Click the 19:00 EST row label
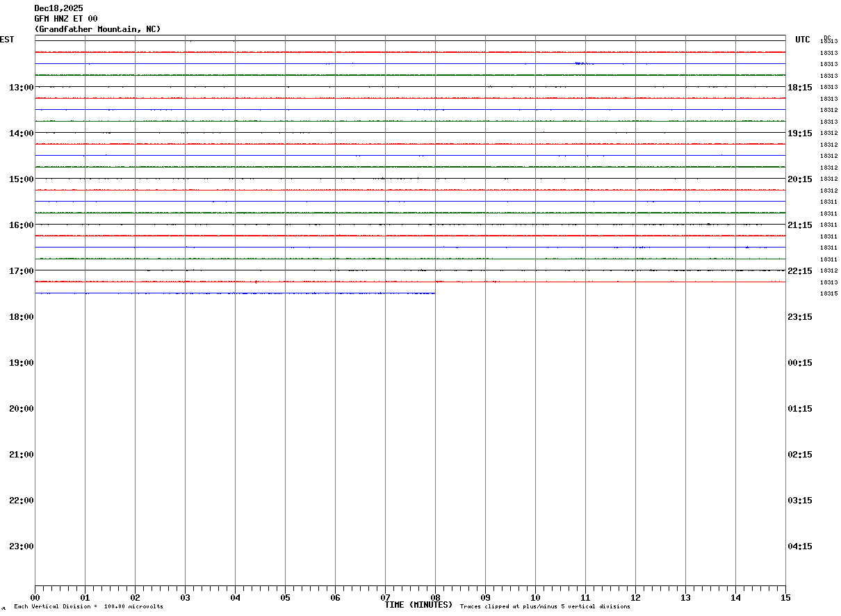Screen dimensions: 841x616 tap(22, 362)
